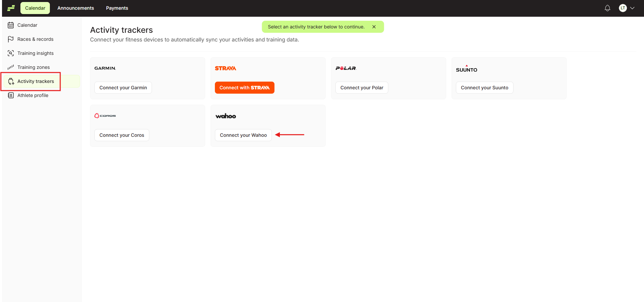Click the sidebar Calendar icon
Screen dimensions: 644x302
click(11, 25)
